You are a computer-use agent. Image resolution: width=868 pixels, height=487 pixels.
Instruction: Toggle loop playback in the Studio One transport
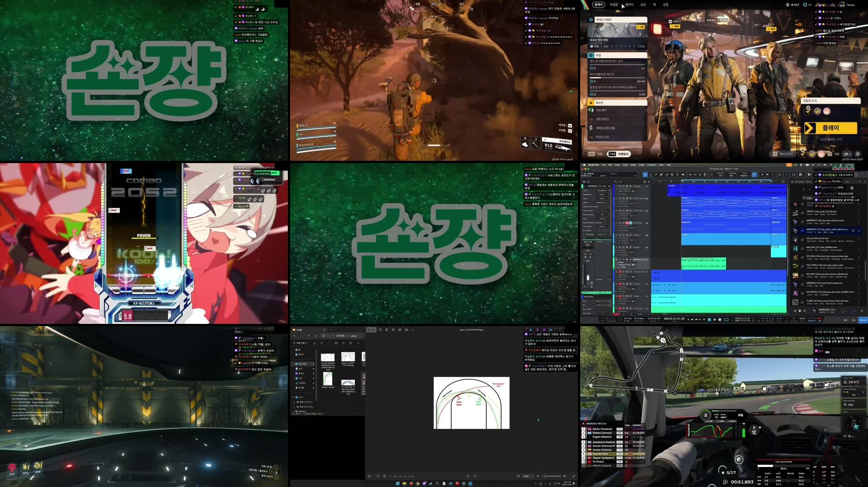coord(726,319)
